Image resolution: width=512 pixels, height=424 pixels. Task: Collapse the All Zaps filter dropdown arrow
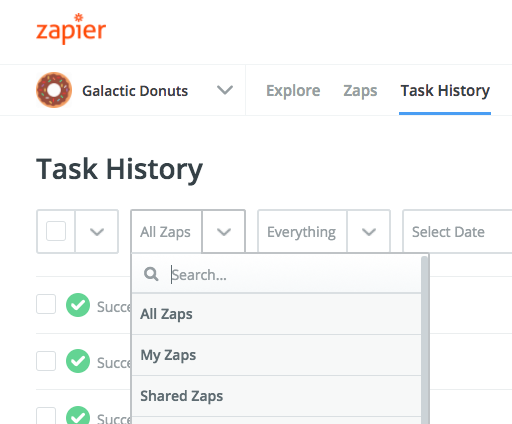[x=224, y=232]
